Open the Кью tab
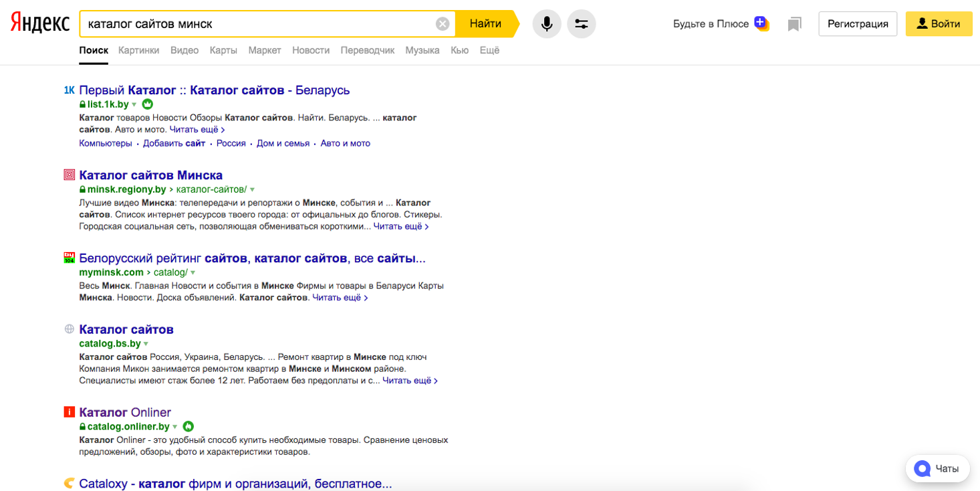 [459, 50]
